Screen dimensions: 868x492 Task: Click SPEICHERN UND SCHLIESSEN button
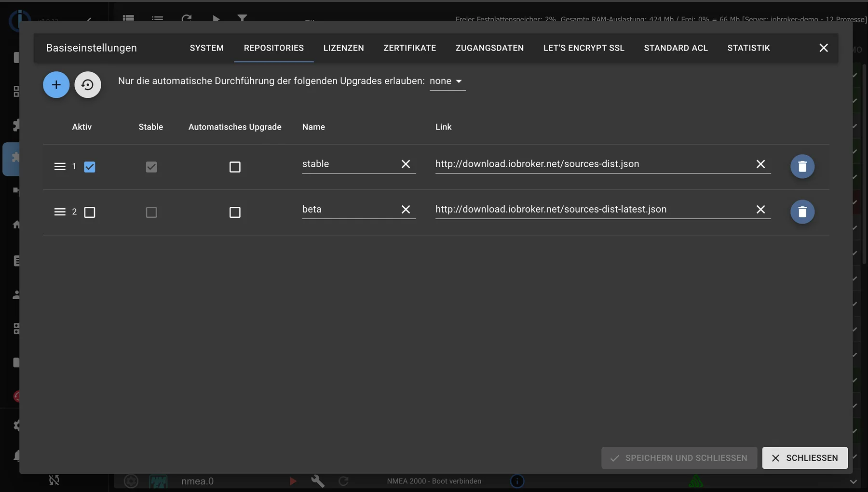pyautogui.click(x=679, y=458)
